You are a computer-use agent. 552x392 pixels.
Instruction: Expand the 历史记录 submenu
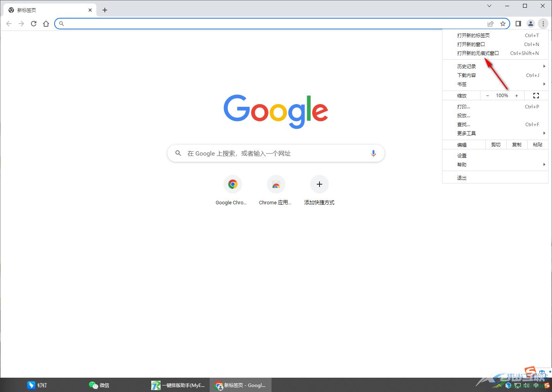point(496,66)
